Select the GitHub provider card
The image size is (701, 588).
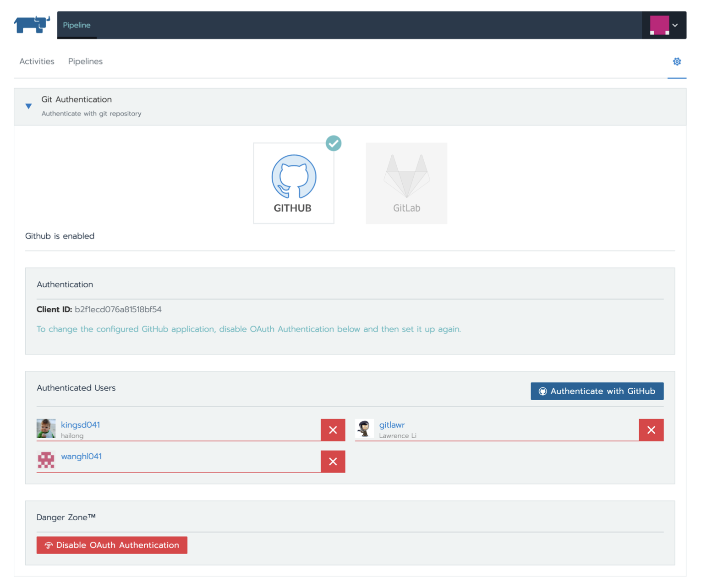click(x=294, y=183)
